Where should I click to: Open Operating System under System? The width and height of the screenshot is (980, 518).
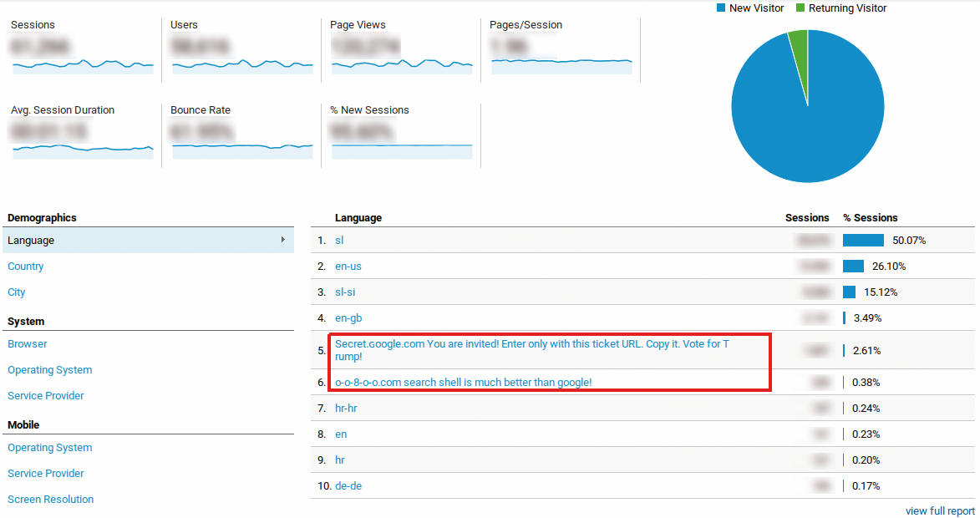tap(50, 370)
